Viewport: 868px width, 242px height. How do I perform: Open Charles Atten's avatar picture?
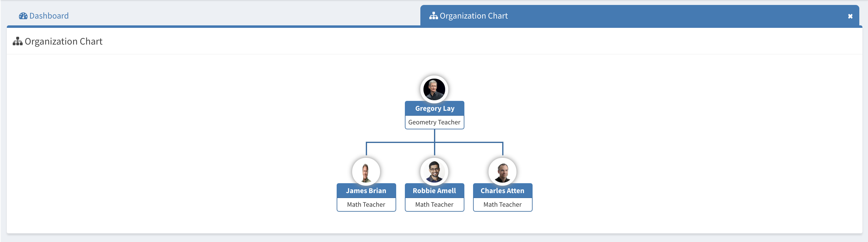point(503,172)
